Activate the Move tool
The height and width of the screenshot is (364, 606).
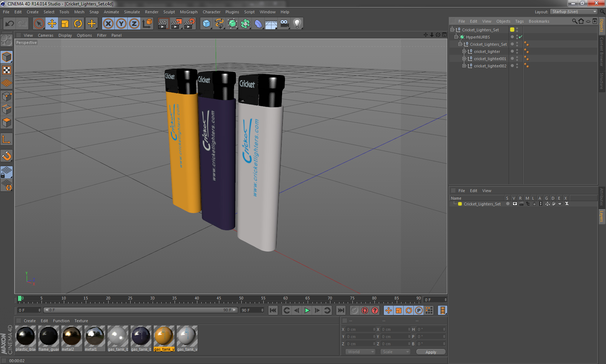click(52, 24)
